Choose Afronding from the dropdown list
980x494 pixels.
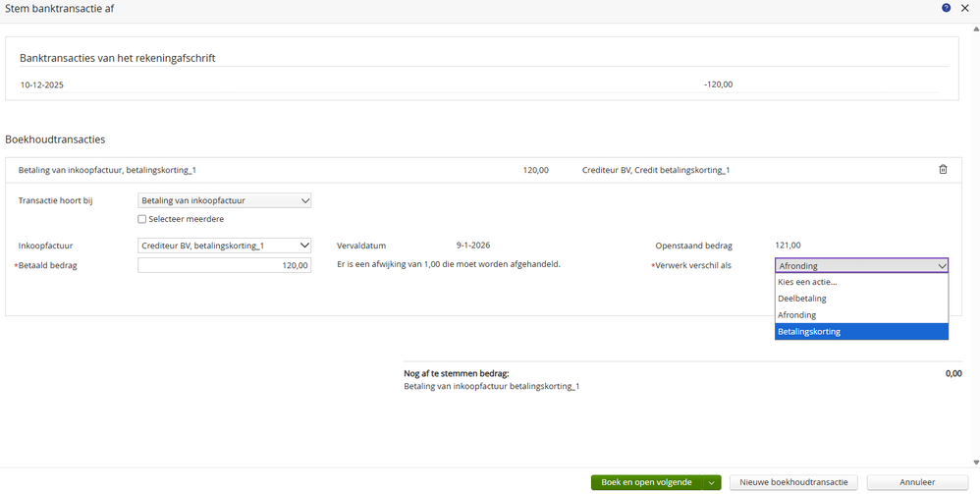tap(861, 315)
